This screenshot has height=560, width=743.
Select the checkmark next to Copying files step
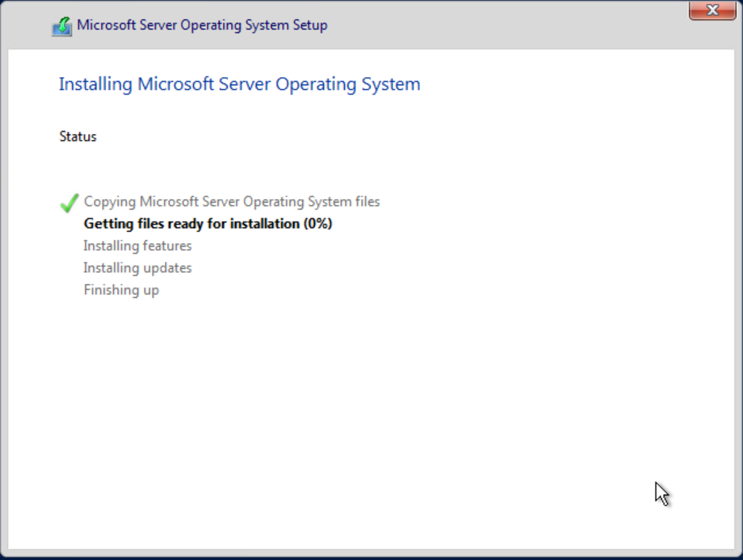pyautogui.click(x=69, y=202)
